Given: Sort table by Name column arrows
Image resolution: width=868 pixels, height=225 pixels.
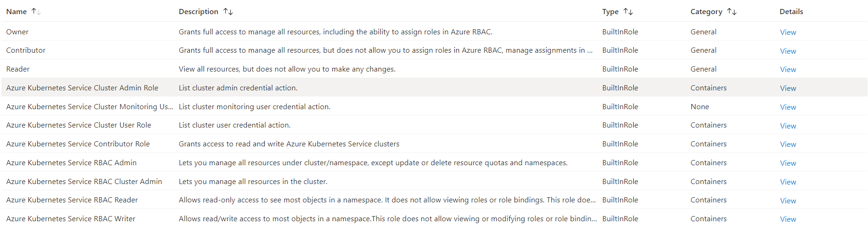Looking at the screenshot, I should [36, 11].
